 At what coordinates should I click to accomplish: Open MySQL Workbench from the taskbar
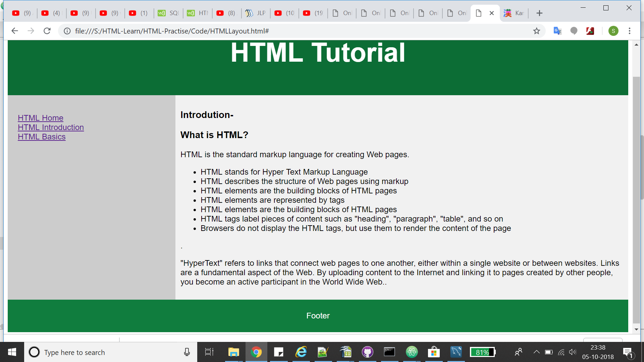(456, 352)
